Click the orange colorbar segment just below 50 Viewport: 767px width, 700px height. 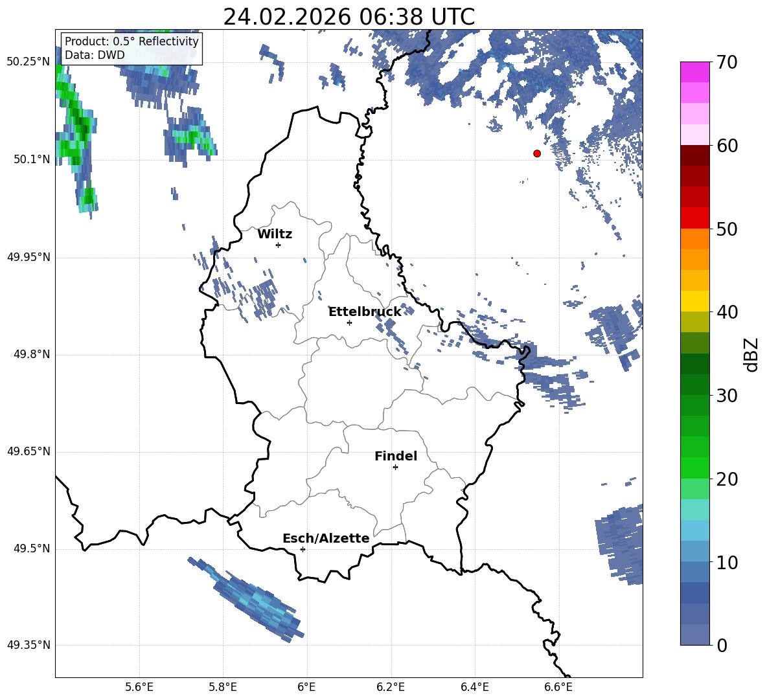(694, 239)
